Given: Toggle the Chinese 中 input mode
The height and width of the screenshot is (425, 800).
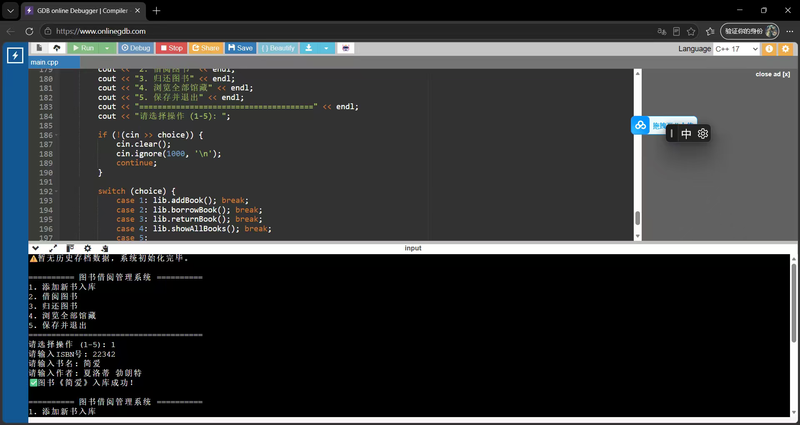Looking at the screenshot, I should [687, 134].
